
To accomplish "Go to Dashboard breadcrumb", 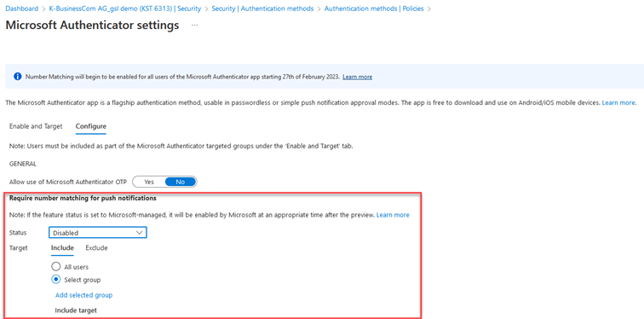I will (22, 9).
